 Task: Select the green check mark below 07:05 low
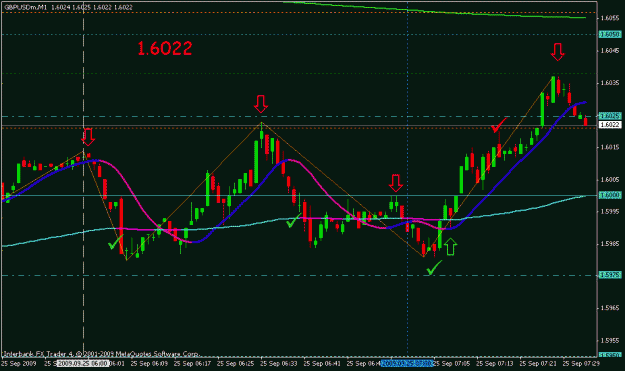[x=434, y=268]
